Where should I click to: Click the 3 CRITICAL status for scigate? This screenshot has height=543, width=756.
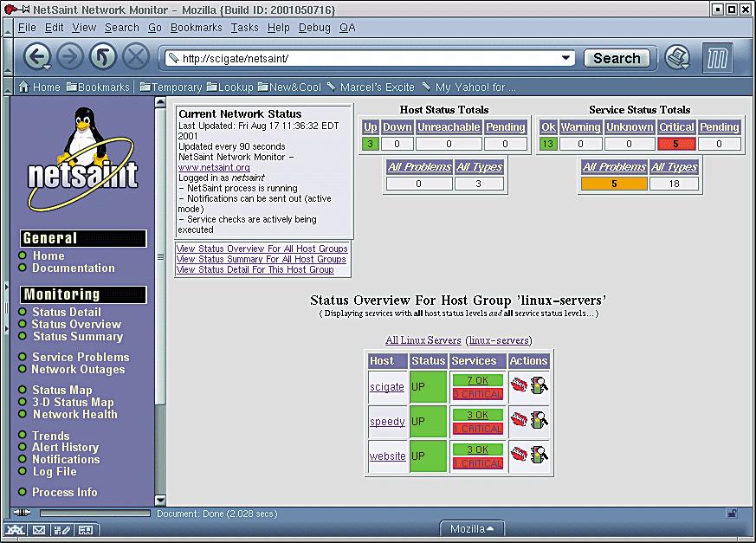coord(477,394)
